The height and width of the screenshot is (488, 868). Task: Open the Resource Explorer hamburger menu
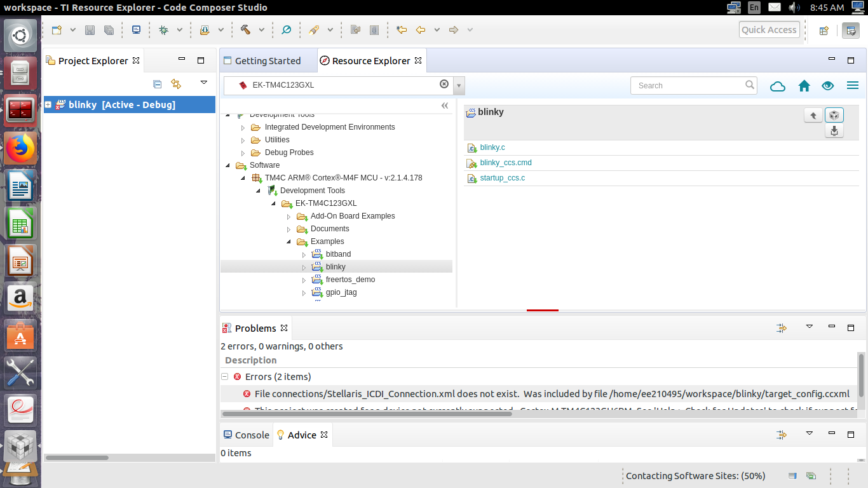point(853,86)
